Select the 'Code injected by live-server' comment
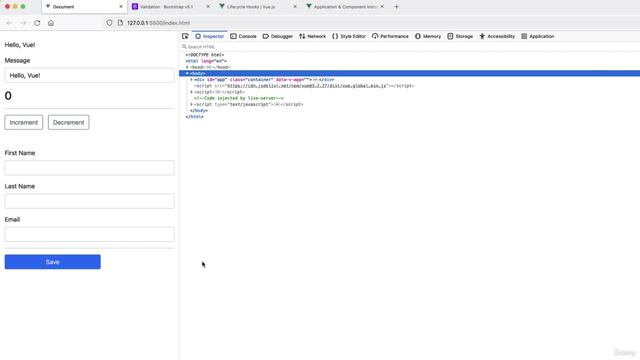The image size is (640, 360). click(x=239, y=98)
